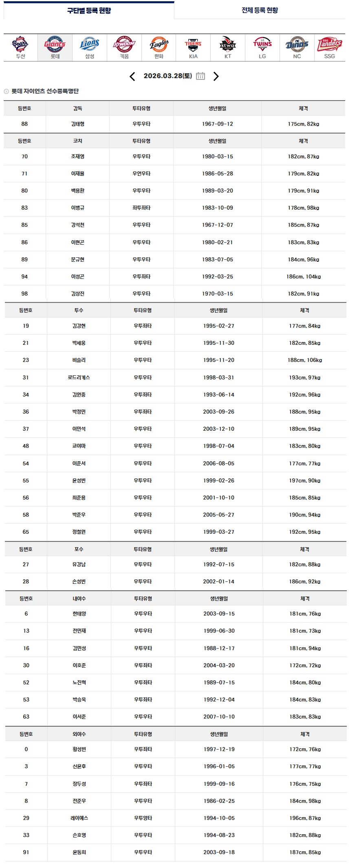Choose the Samsung Lions team logo
This screenshot has height=868, width=357.
click(x=90, y=44)
